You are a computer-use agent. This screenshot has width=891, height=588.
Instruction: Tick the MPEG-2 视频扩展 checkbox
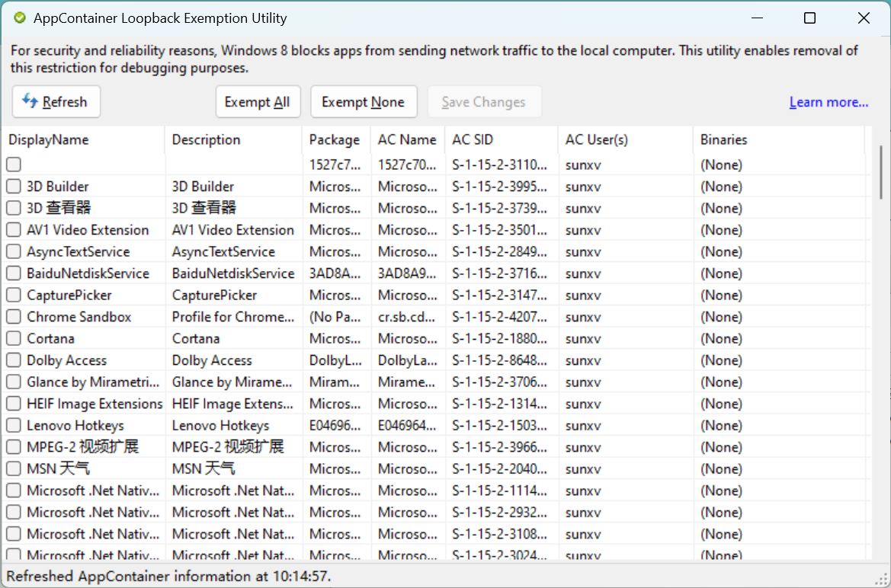pos(14,447)
